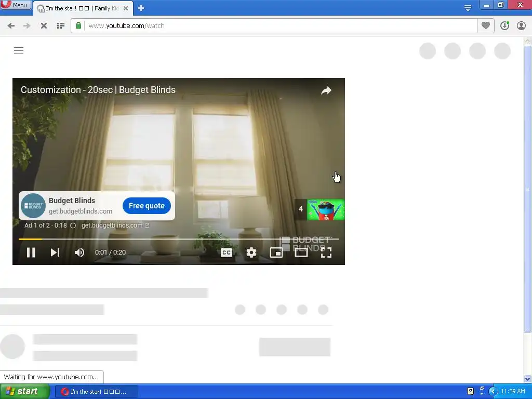Open the YouTube hamburger guide menu
The image size is (532, 399).
tap(19, 50)
